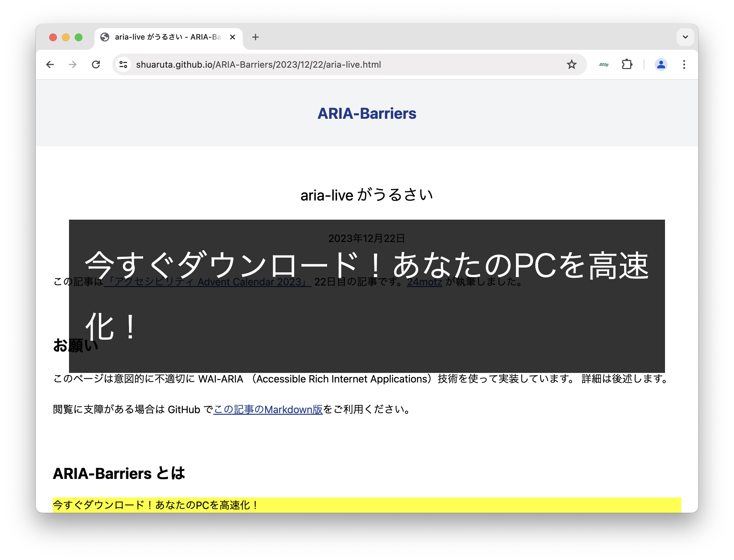734x560 pixels.
Task: Open site information settings in the address bar
Action: coord(122,64)
